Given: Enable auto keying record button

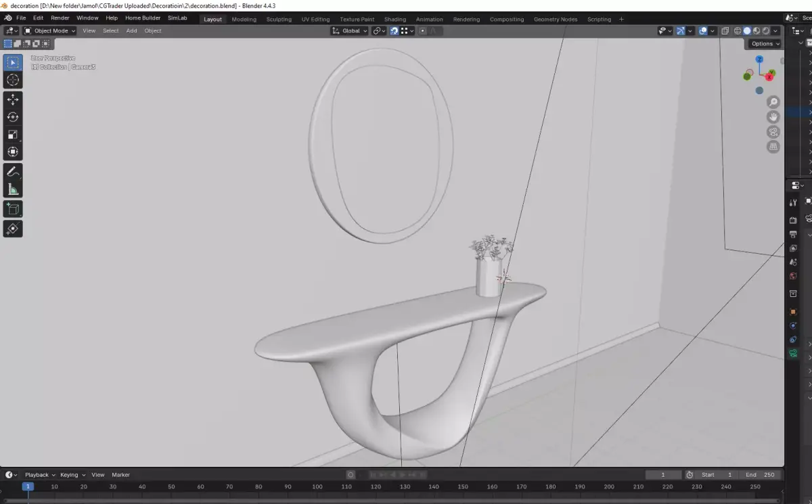Looking at the screenshot, I should pyautogui.click(x=351, y=475).
